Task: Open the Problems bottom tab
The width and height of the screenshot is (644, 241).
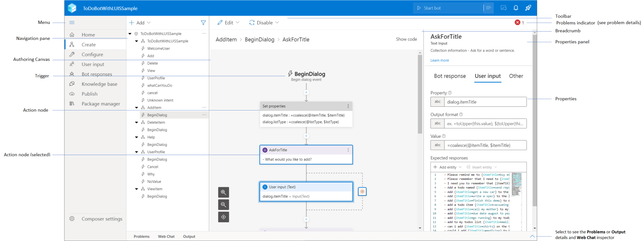Action: [x=142, y=236]
